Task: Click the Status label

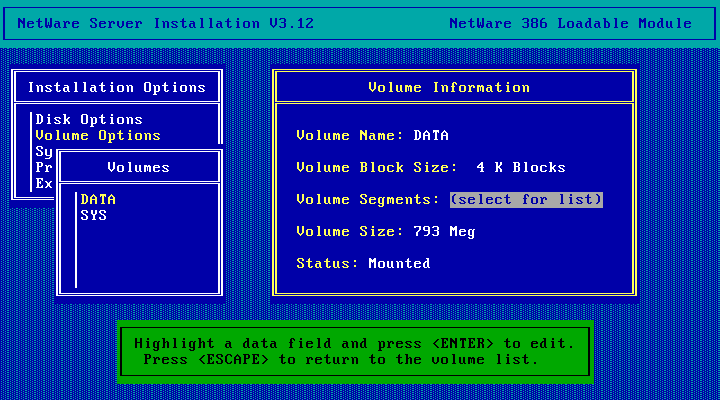Action: point(327,264)
